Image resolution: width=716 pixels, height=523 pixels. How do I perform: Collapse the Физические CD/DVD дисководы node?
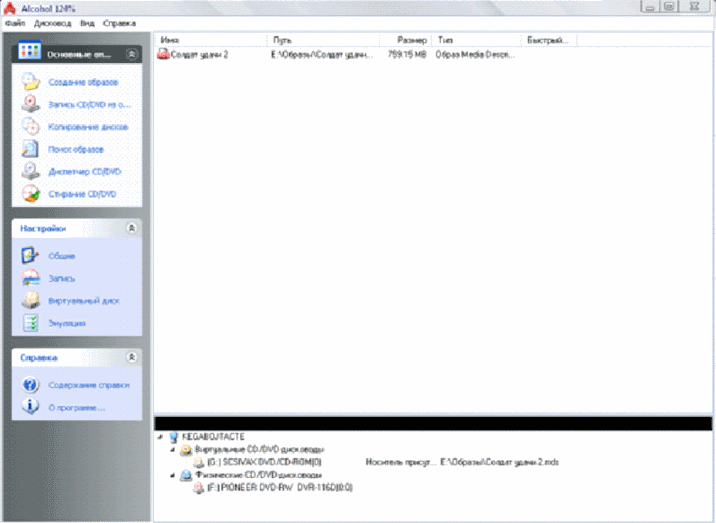coord(173,475)
